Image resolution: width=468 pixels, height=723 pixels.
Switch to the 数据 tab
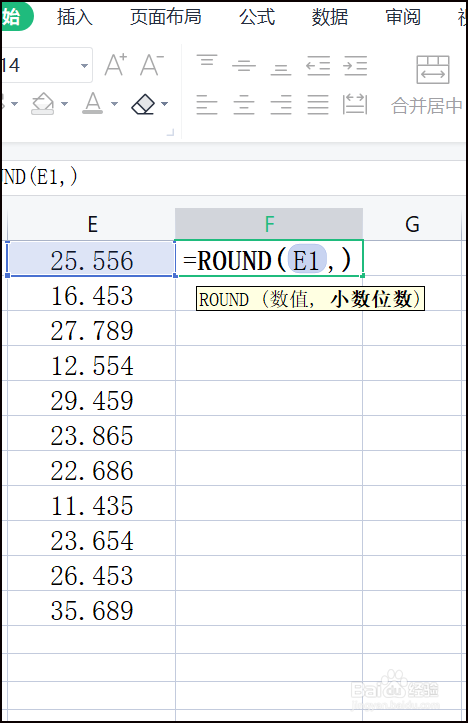(330, 17)
